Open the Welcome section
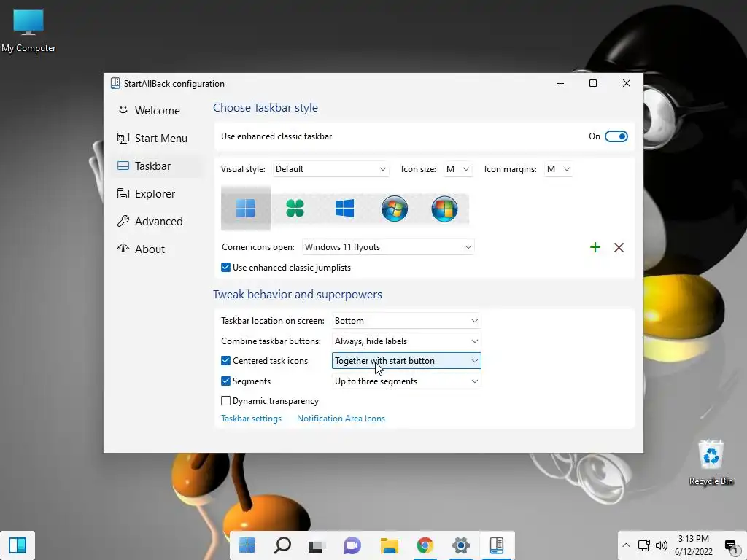 tap(157, 111)
